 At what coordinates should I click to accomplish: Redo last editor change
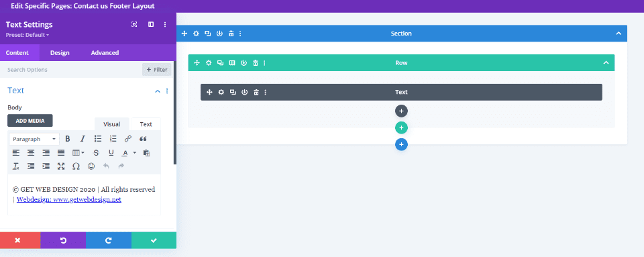pyautogui.click(x=121, y=166)
